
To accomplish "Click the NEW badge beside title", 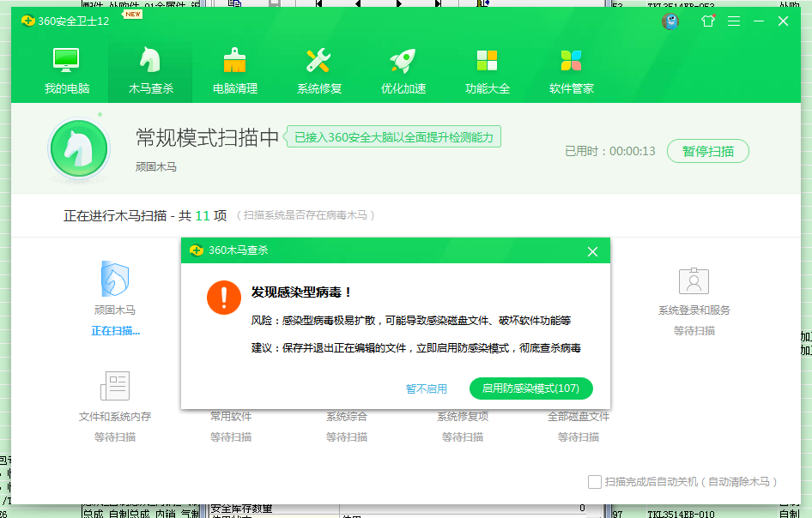I will [x=132, y=14].
